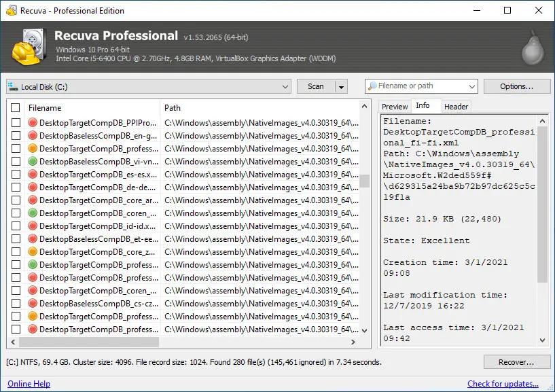This screenshot has width=555, height=392.
Task: Check the box for DesktopBaselessCompDB_et-ee
Action: point(16,239)
